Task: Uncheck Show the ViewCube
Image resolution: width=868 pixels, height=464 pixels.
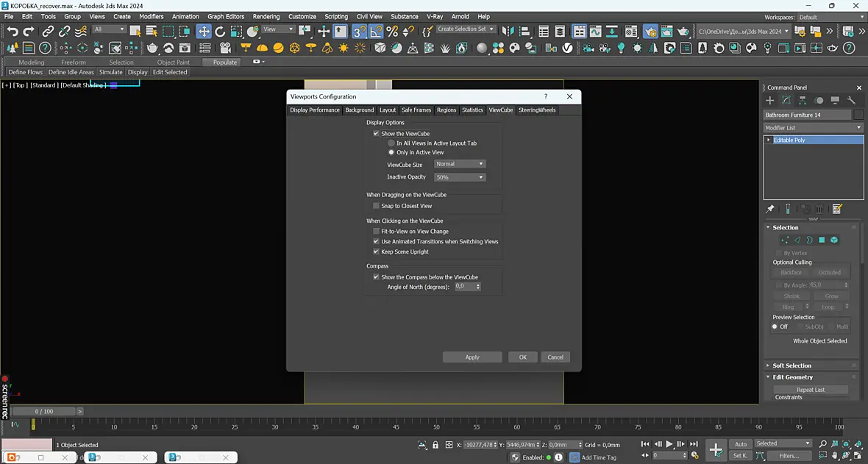Action: point(376,133)
